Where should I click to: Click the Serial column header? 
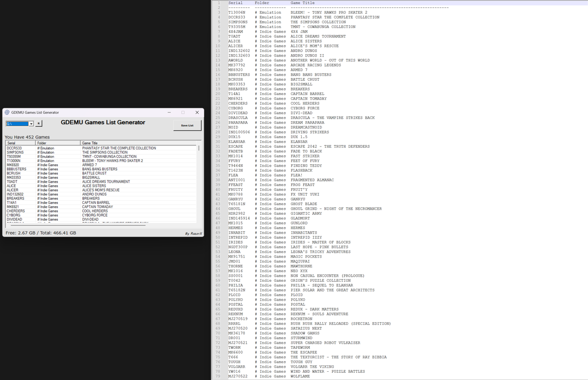(11, 142)
